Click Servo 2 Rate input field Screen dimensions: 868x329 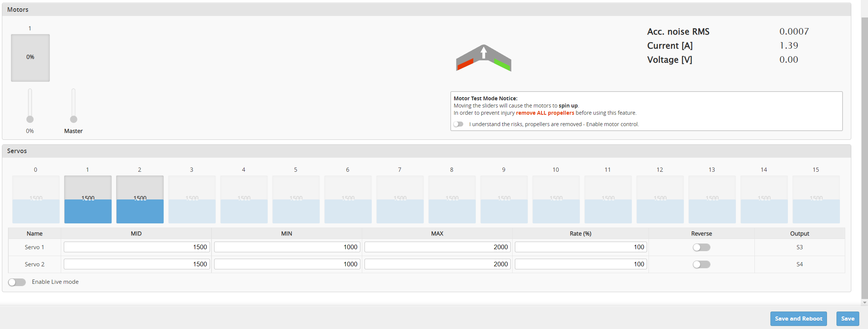point(581,264)
